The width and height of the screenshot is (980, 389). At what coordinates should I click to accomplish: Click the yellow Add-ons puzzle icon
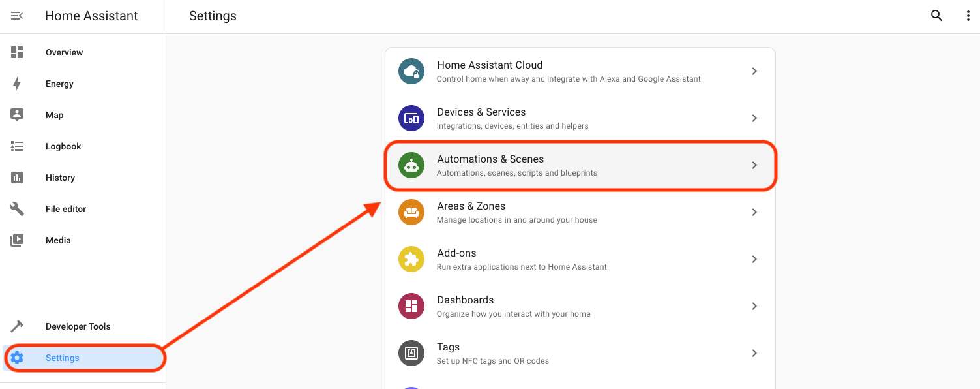click(x=411, y=259)
